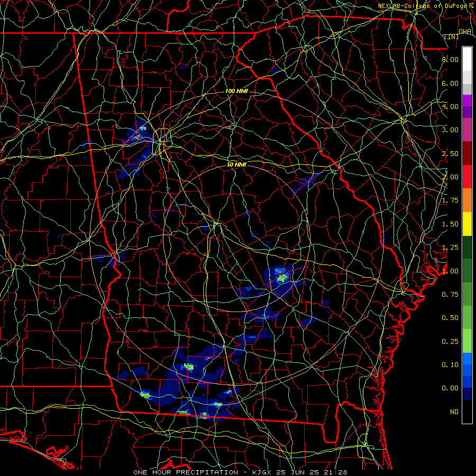Pick the dark red 2.50 legend swatch
The height and width of the screenshot is (476, 476).
467,153
